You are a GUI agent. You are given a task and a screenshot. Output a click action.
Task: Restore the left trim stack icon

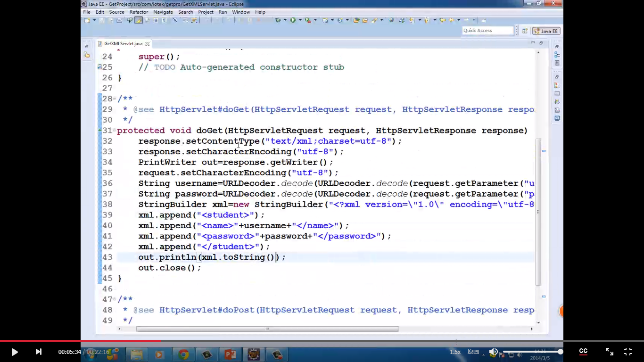87,46
